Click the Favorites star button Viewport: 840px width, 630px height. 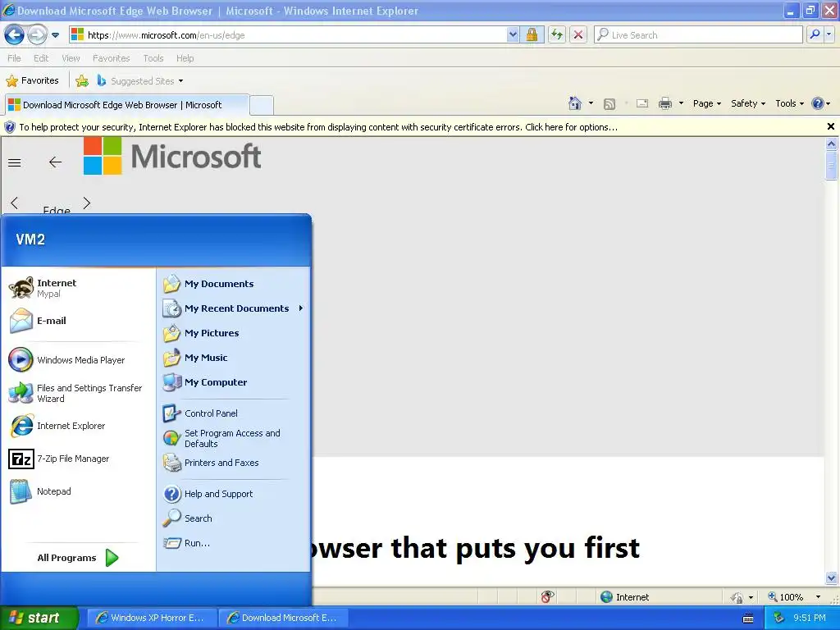[32, 81]
